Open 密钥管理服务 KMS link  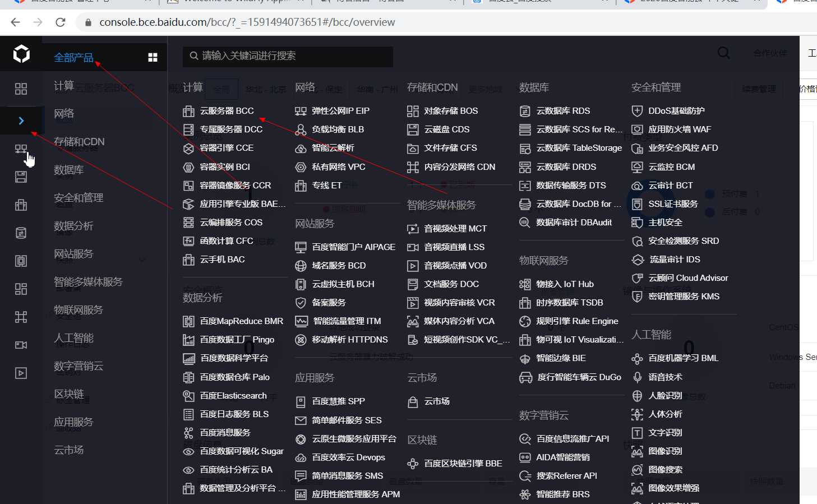coord(684,297)
